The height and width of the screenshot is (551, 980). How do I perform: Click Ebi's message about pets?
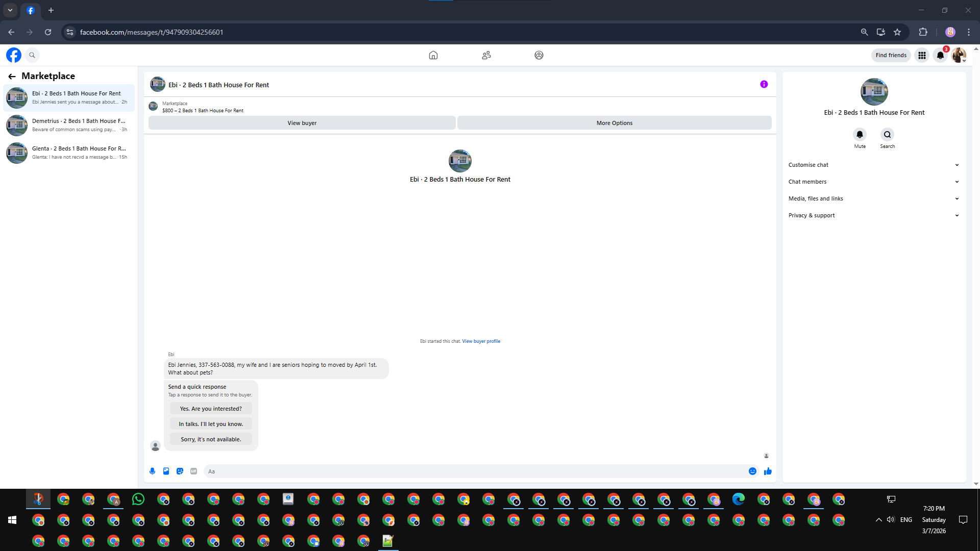tap(276, 369)
